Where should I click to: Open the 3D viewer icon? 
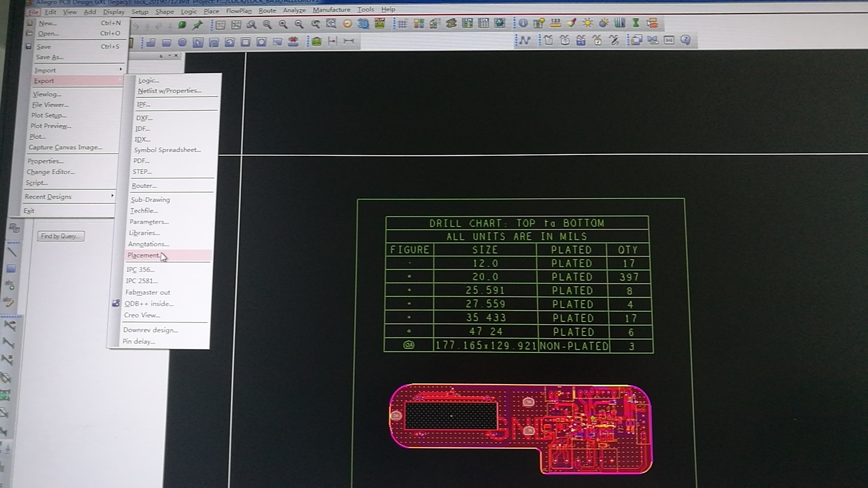point(363,24)
